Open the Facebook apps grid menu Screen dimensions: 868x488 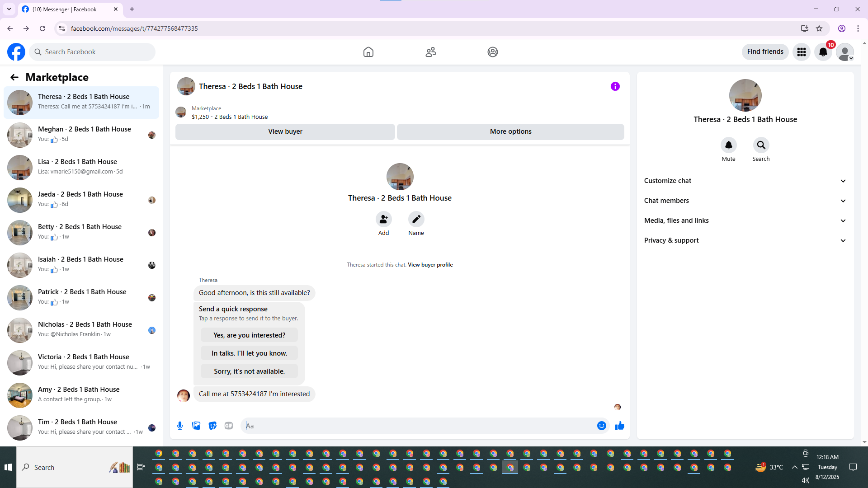[801, 52]
